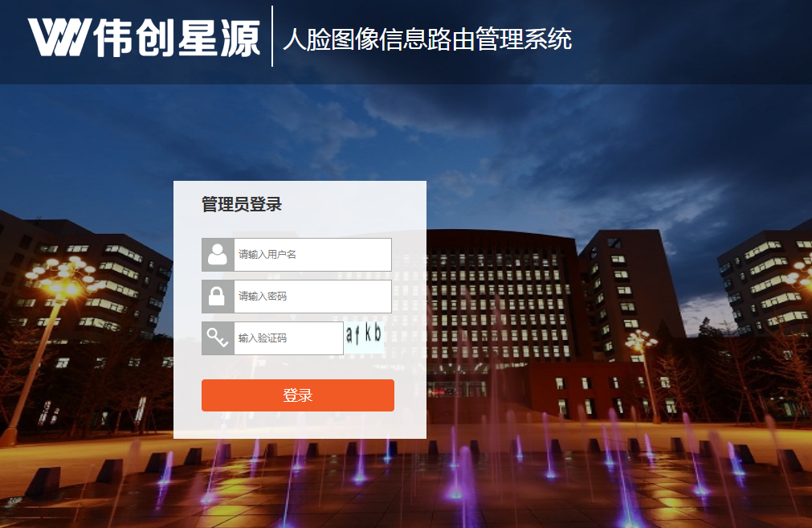Click the key icon beside captcha field
812x528 pixels.
click(x=218, y=338)
